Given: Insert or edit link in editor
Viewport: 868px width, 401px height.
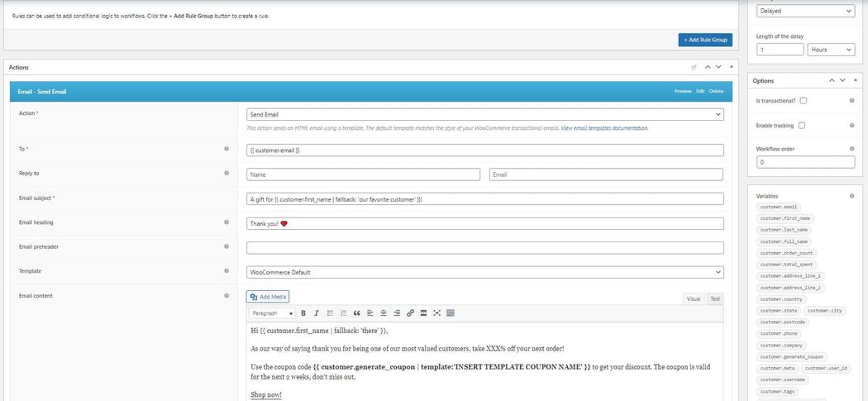Looking at the screenshot, I should pos(410,313).
